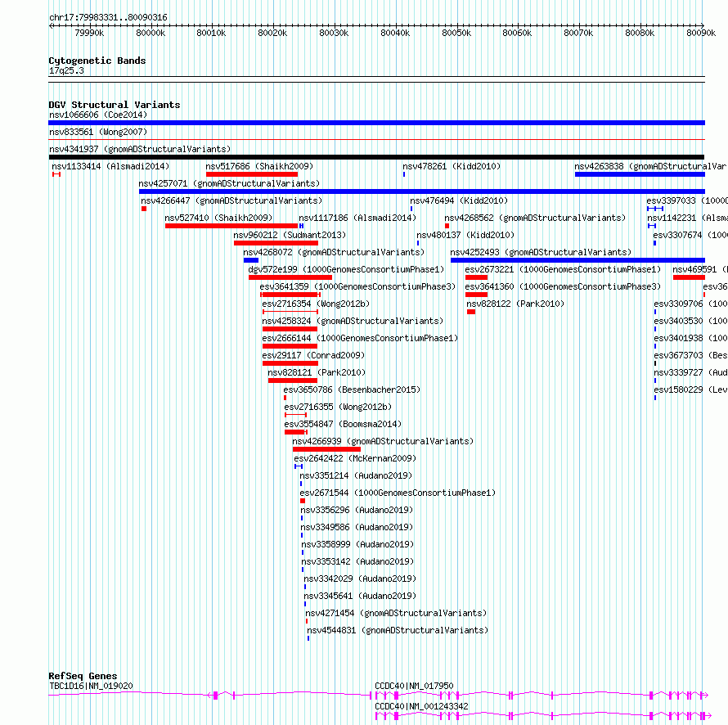Select nsv527410 (Shaikh2009) label
Image resolution: width=728 pixels, height=725 pixels.
(218, 218)
